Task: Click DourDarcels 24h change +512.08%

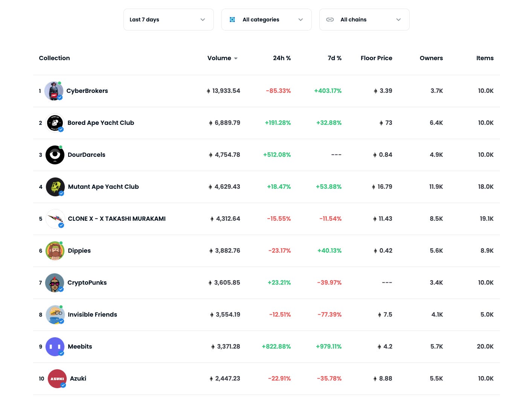Action: 277,155
